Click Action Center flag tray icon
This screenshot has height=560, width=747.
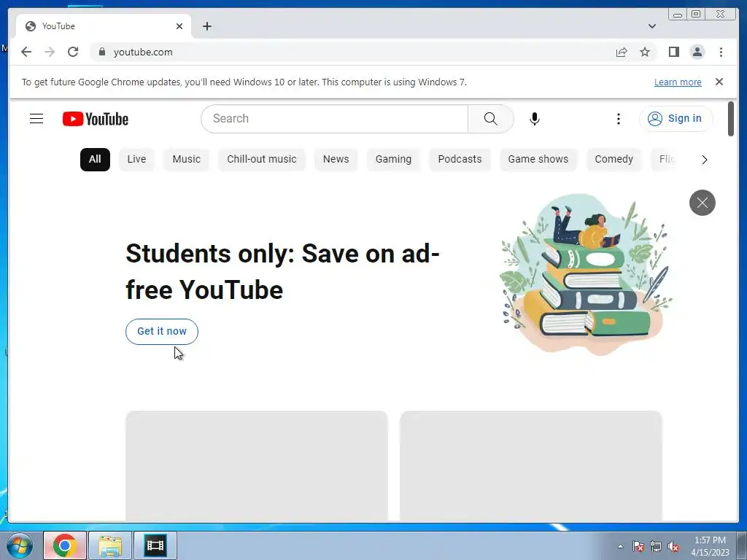[638, 546]
